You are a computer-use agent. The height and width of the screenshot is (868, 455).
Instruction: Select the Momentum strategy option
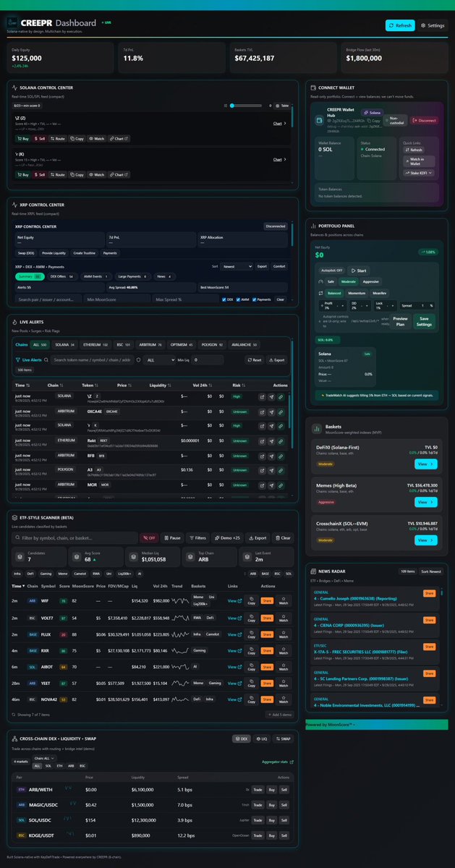point(355,293)
